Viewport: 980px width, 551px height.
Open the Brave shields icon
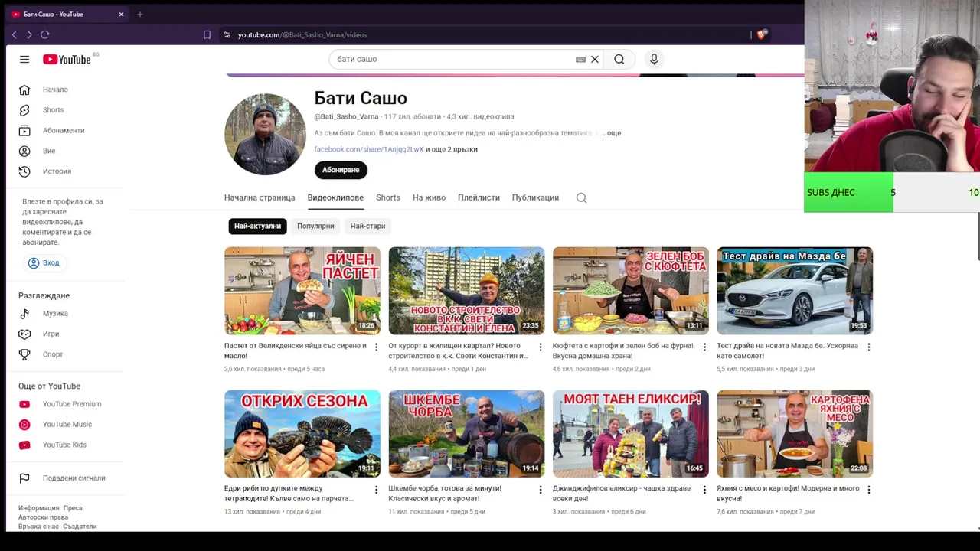pyautogui.click(x=762, y=34)
